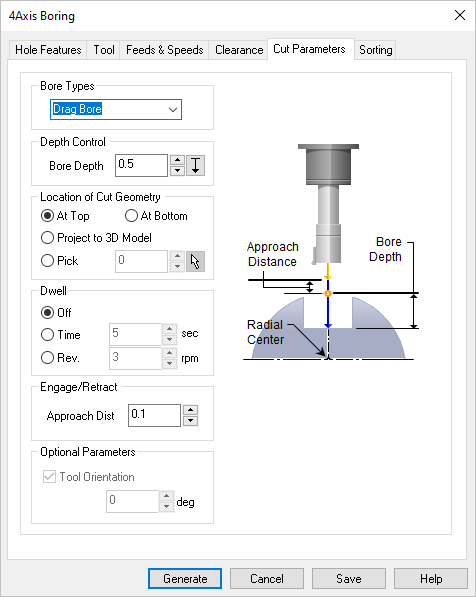The width and height of the screenshot is (476, 597).
Task: Enable the Dwell Rev. option
Action: 60,358
